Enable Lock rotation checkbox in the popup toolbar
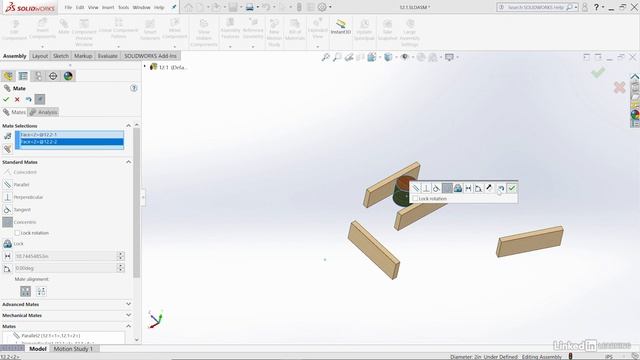The height and width of the screenshot is (360, 640). 415,198
